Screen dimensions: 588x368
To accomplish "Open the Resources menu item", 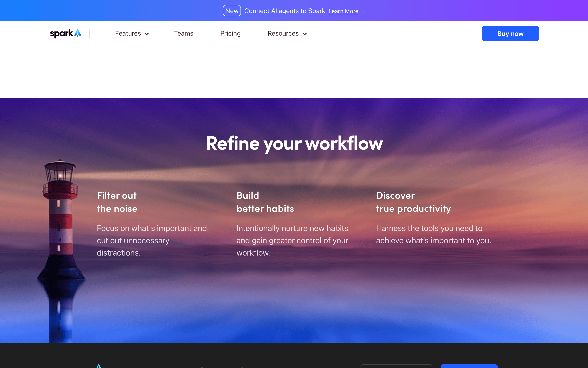I will pos(283,33).
